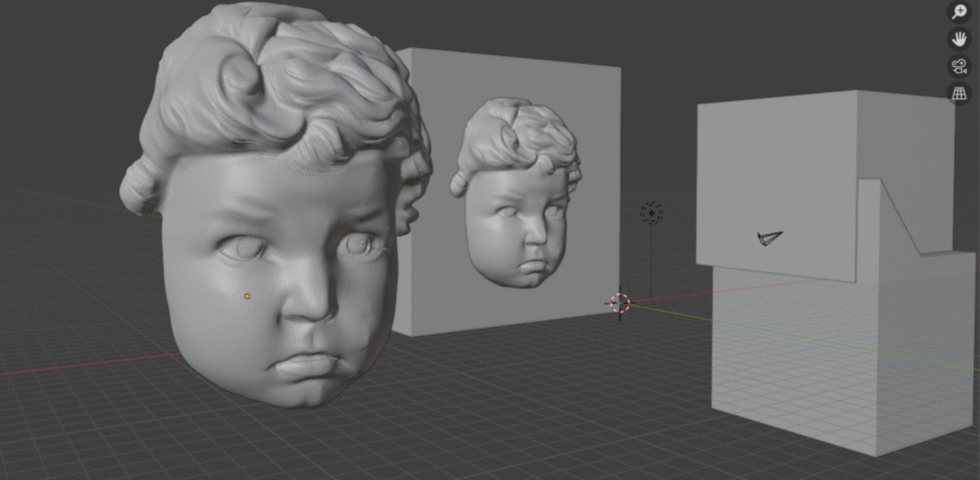Select the hand pan view icon
Image resolution: width=980 pixels, height=480 pixels.
(958, 39)
